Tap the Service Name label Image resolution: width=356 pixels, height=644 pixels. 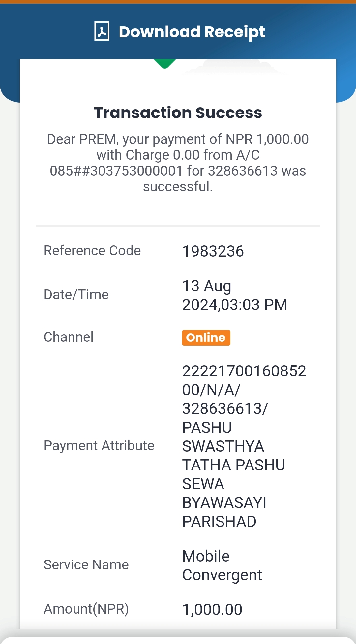coord(86,565)
